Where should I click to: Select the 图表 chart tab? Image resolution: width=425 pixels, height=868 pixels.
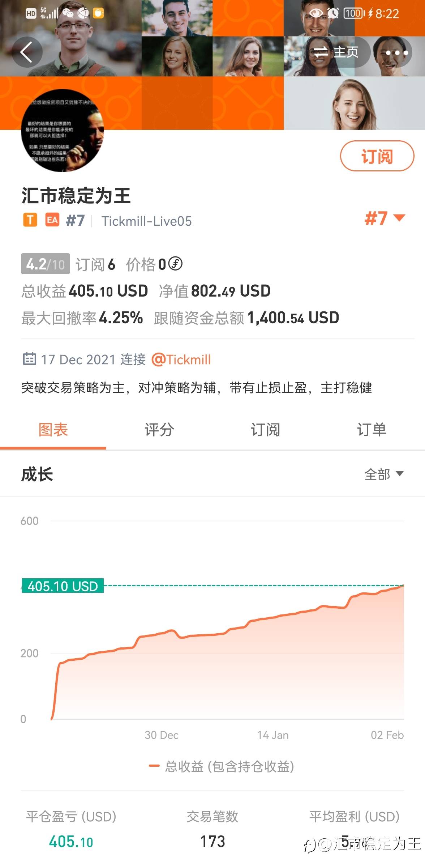[x=53, y=430]
